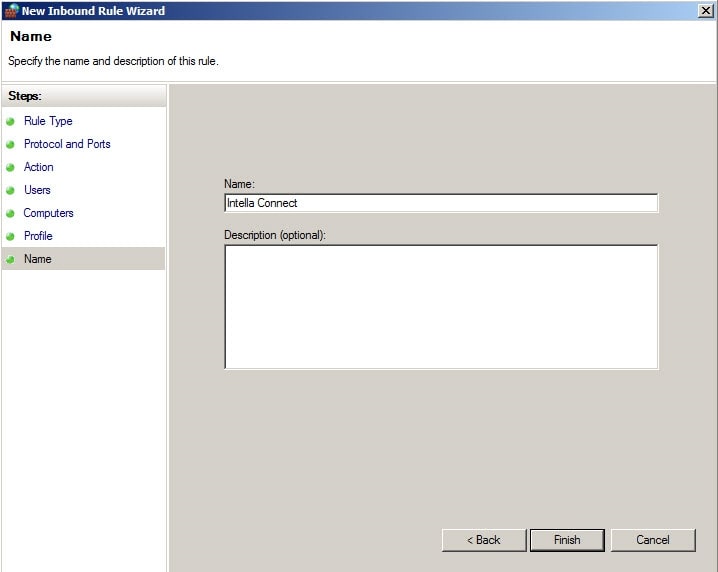The width and height of the screenshot is (718, 572).
Task: Cancel the New Inbound Rule Wizard
Action: point(653,540)
